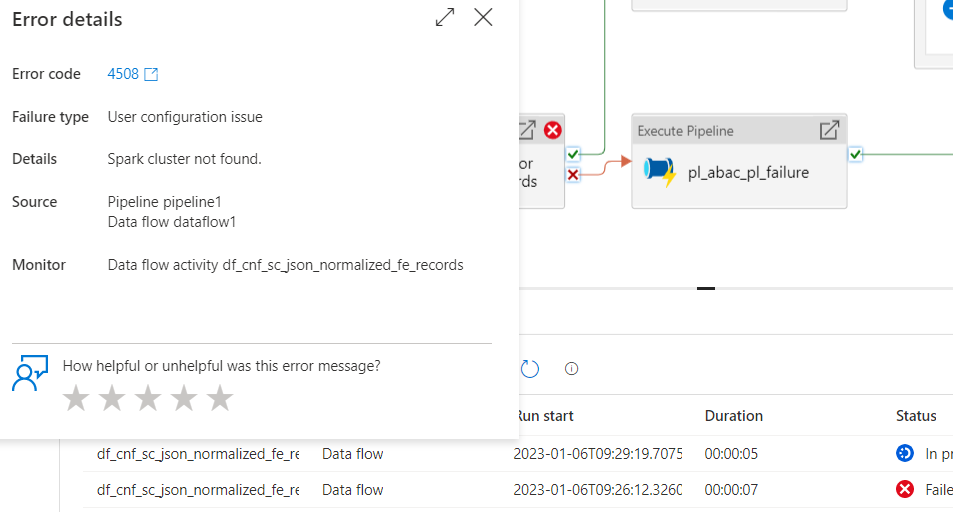Rate error message three stars
The image size is (953, 512).
148,398
